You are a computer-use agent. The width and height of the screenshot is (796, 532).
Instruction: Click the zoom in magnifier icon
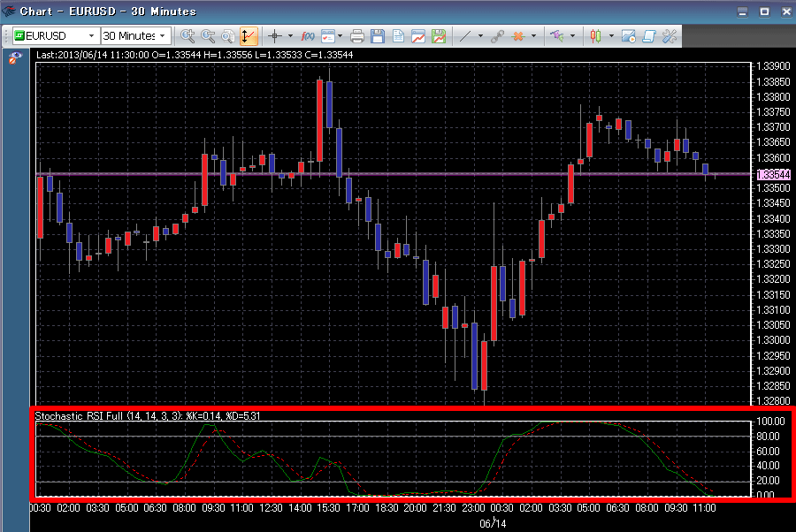(x=188, y=36)
